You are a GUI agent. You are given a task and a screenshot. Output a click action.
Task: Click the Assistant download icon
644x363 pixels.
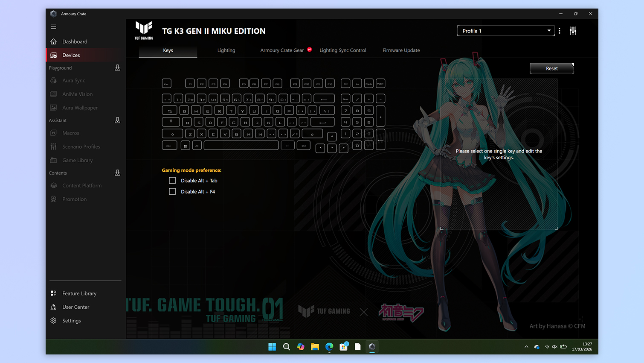117,120
